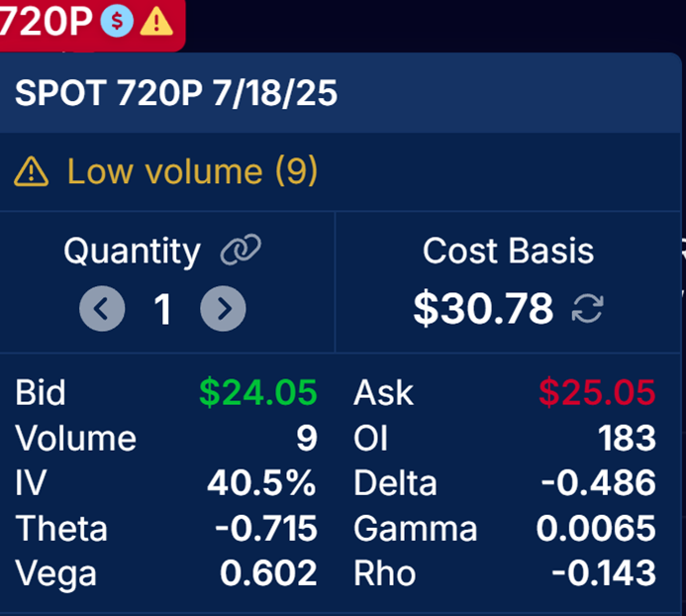Click the yellow warning triangle on 720P tag
This screenshot has height=616, width=686.
pyautogui.click(x=156, y=21)
